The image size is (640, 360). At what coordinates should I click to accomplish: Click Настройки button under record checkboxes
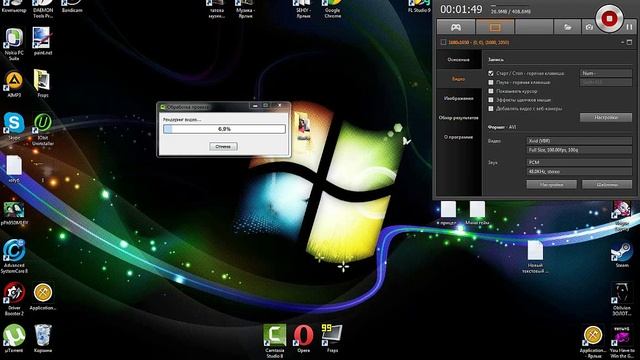point(606,117)
